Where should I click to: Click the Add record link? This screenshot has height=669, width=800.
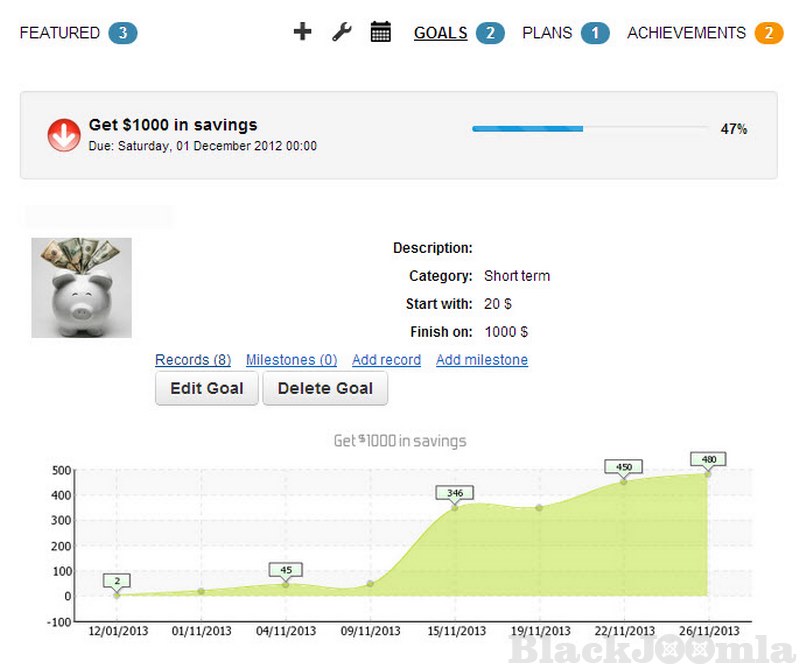(x=386, y=360)
